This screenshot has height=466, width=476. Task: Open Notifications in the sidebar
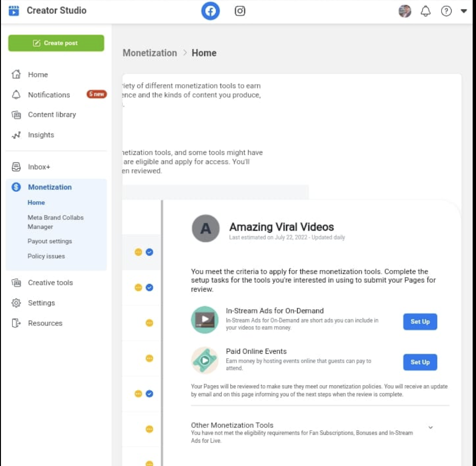pyautogui.click(x=49, y=95)
